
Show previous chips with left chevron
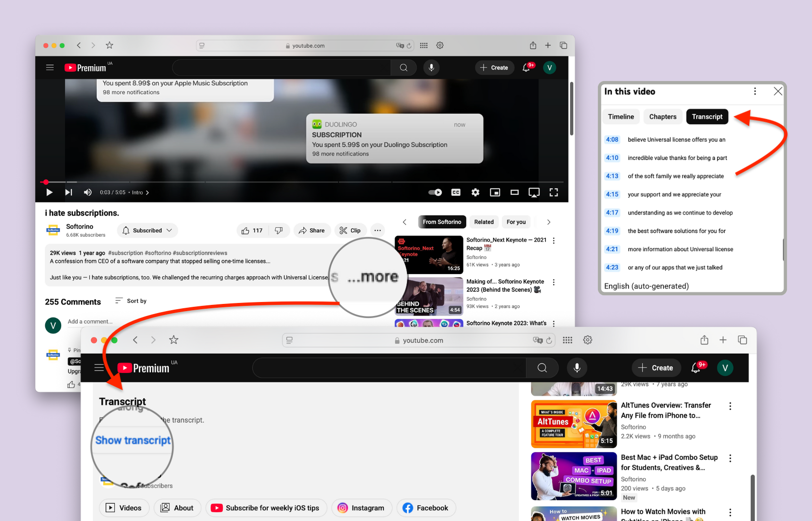(x=405, y=222)
